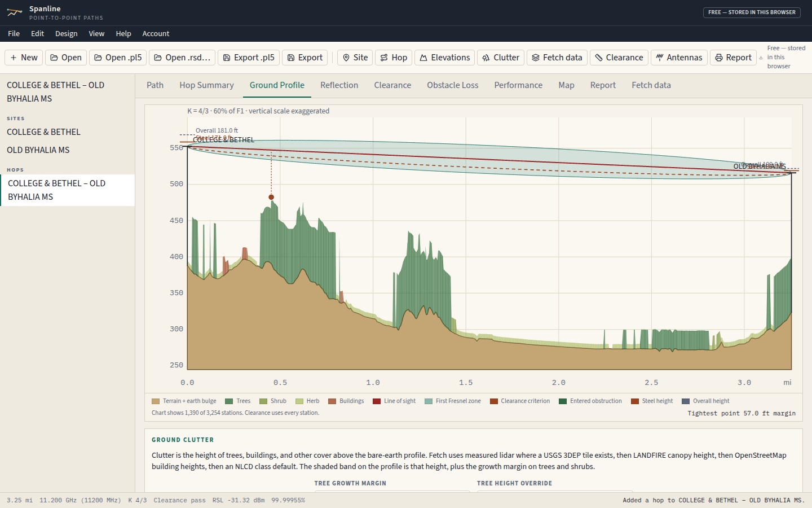
Task: Open the Help menu
Action: [123, 34]
